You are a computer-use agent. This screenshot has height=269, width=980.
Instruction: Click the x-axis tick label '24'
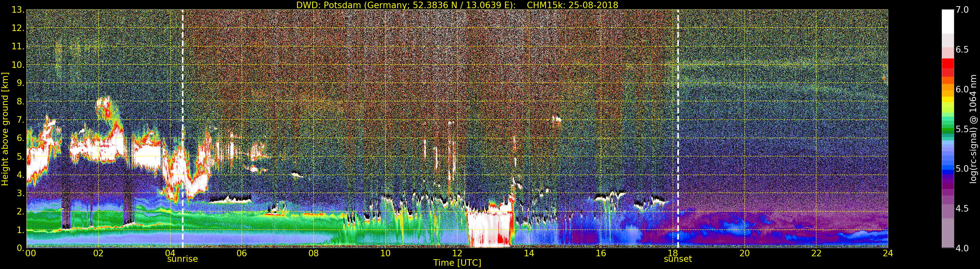(x=888, y=253)
